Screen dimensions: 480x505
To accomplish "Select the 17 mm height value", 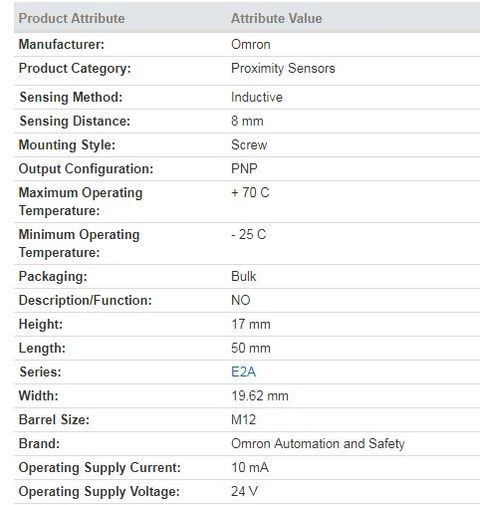I will (251, 324).
